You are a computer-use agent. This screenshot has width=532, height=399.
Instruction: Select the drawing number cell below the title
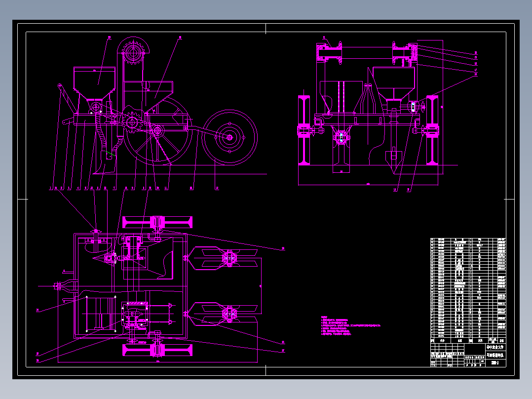click(495, 363)
